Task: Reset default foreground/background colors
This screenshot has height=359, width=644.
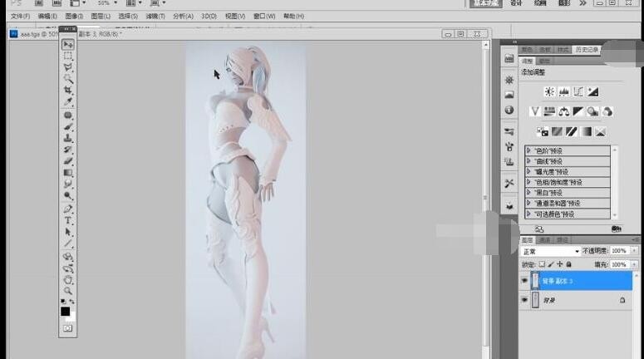Action: click(x=63, y=302)
